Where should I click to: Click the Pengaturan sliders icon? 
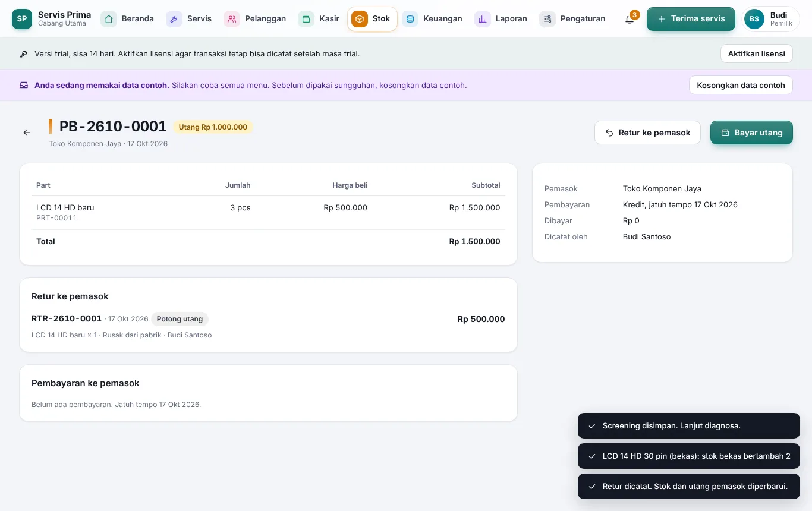point(547,19)
